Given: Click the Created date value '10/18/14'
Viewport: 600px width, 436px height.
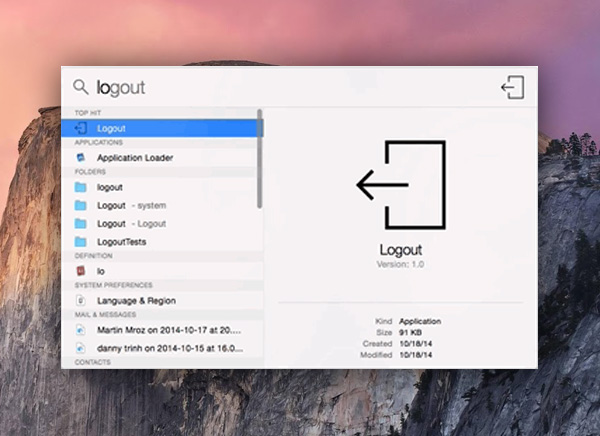Looking at the screenshot, I should tap(416, 344).
